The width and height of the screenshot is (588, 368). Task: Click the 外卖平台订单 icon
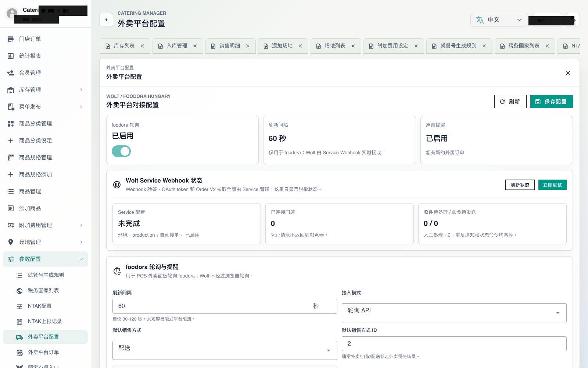pyautogui.click(x=19, y=353)
